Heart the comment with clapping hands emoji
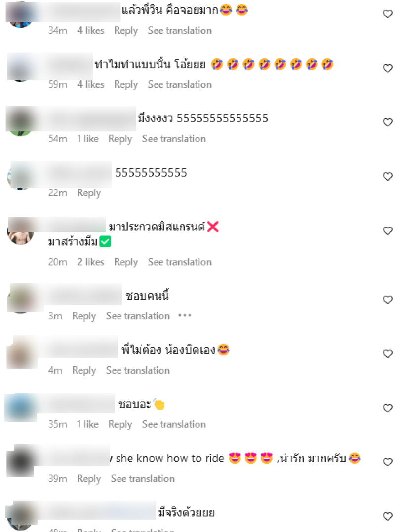The height and width of the screenshot is (532, 395). click(x=387, y=408)
